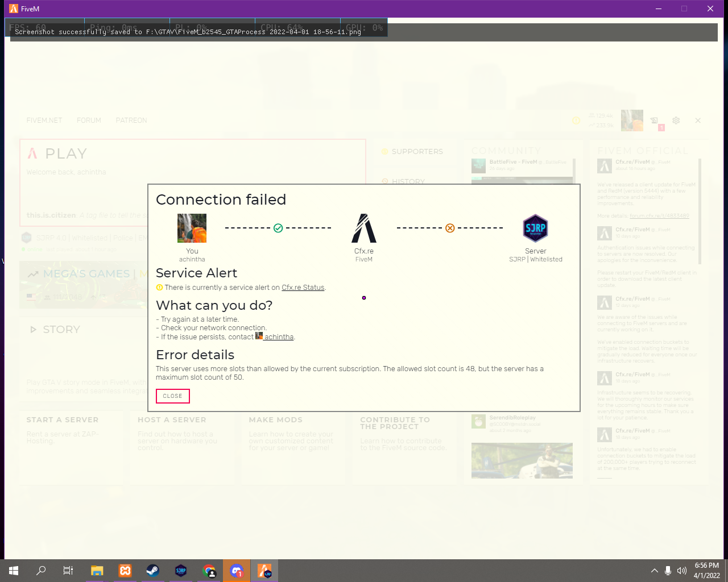Open the FORUM menu item
The image size is (728, 582).
pos(89,120)
